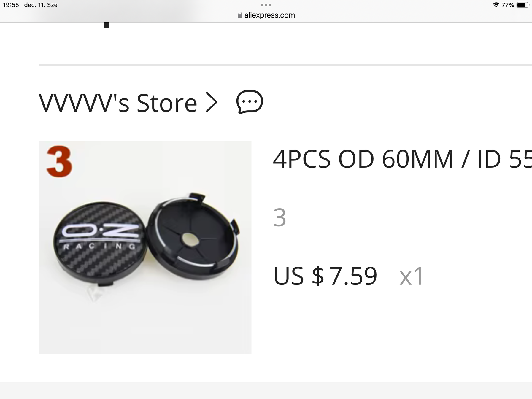Click the 77% battery percentage
Screen dimensions: 532x399
pyautogui.click(x=508, y=5)
